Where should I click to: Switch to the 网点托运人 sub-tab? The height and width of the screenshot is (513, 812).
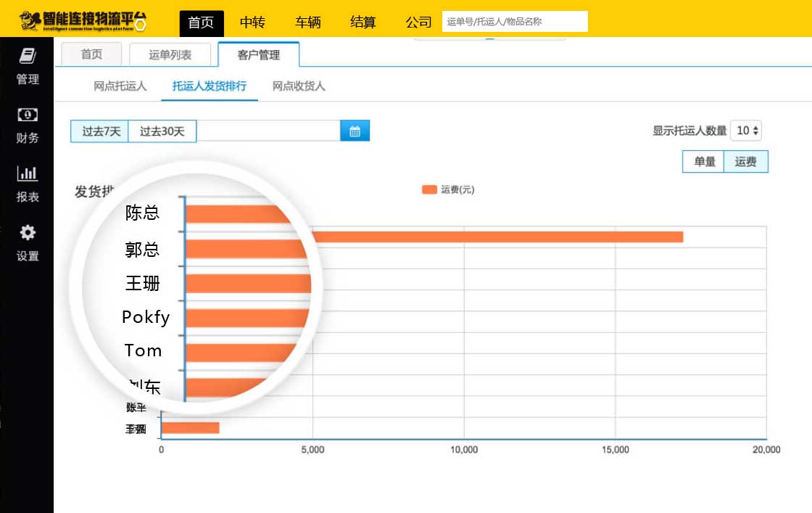pos(120,86)
